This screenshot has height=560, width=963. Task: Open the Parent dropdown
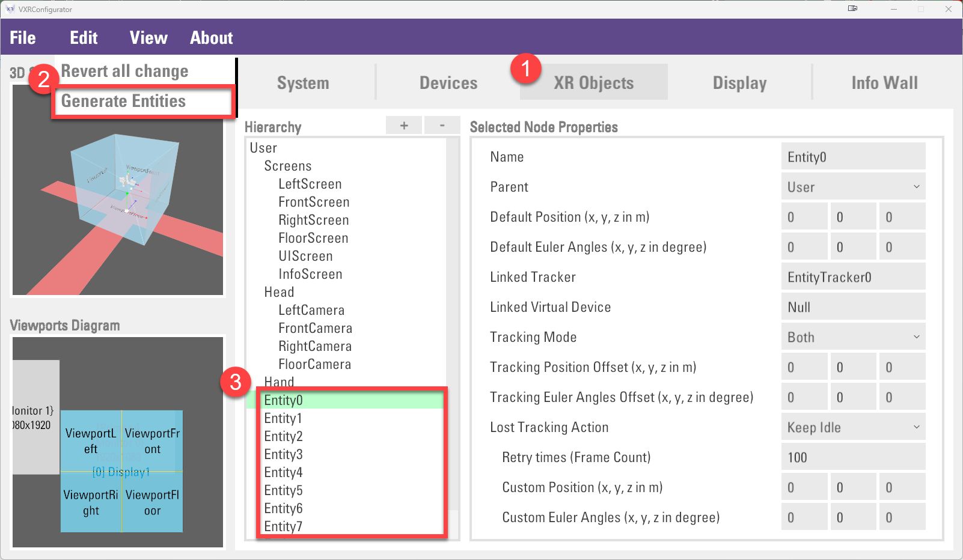coord(852,187)
